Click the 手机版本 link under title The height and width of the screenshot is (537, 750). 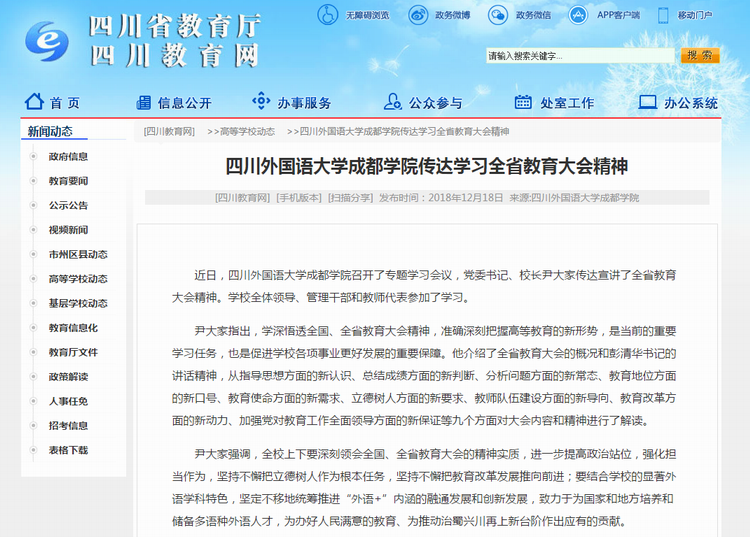pos(299,198)
